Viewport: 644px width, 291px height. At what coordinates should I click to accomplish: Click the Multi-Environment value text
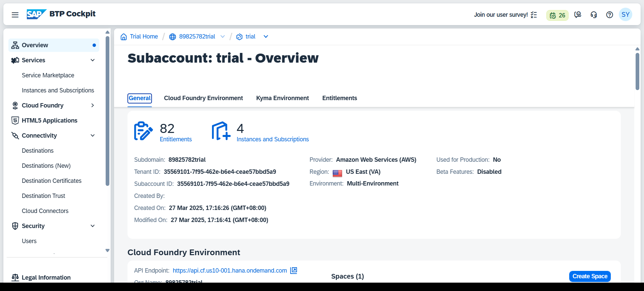coord(373,184)
